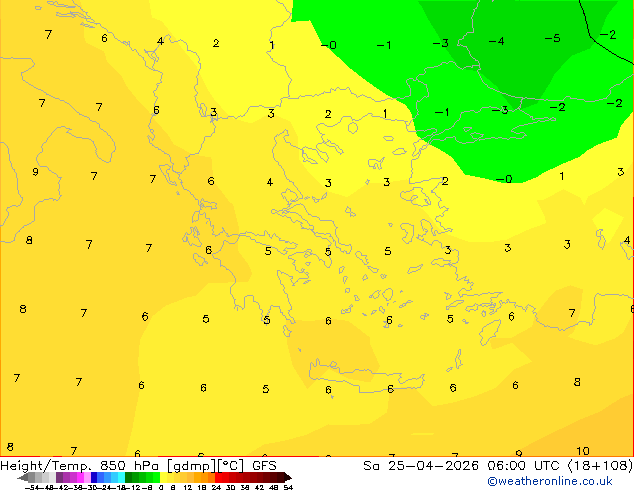Pick the cyan legend swatch

coord(121,478)
